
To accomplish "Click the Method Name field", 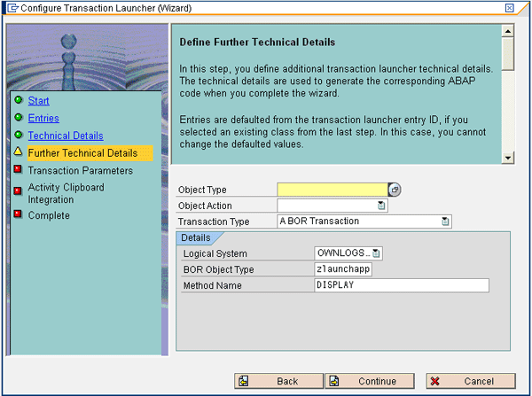I will coord(402,285).
